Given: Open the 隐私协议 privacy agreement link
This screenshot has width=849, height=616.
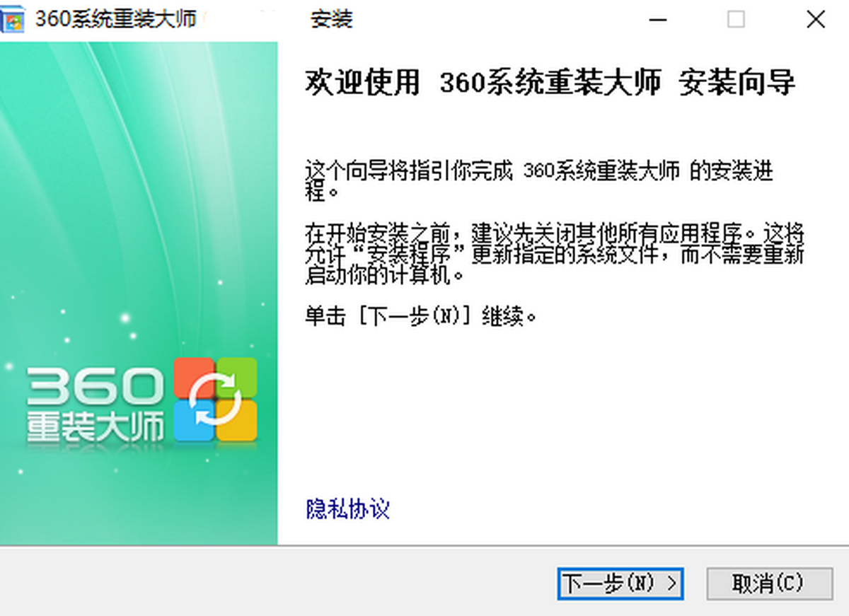Looking at the screenshot, I should click(x=347, y=509).
